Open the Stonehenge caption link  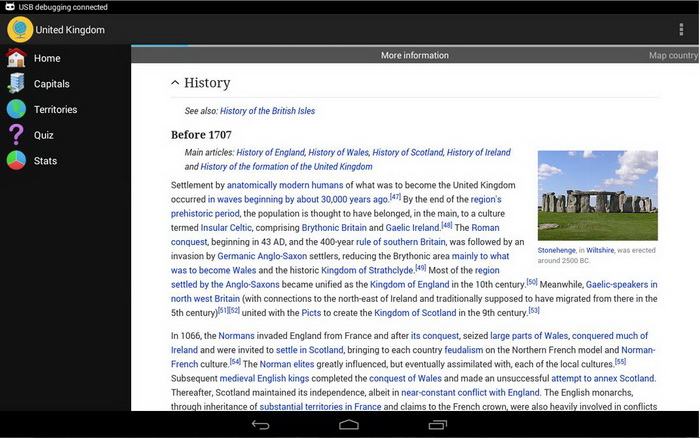click(x=557, y=250)
